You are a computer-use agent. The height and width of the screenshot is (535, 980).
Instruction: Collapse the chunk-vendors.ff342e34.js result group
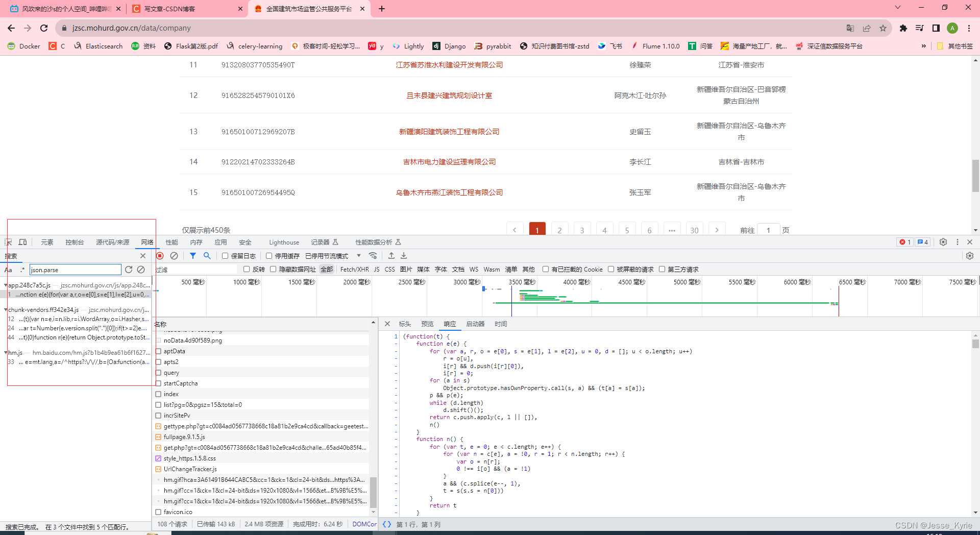[x=6, y=310]
